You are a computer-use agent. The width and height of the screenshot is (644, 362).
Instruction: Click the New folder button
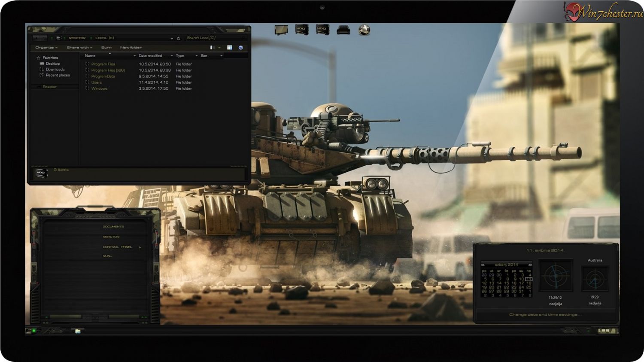point(131,48)
